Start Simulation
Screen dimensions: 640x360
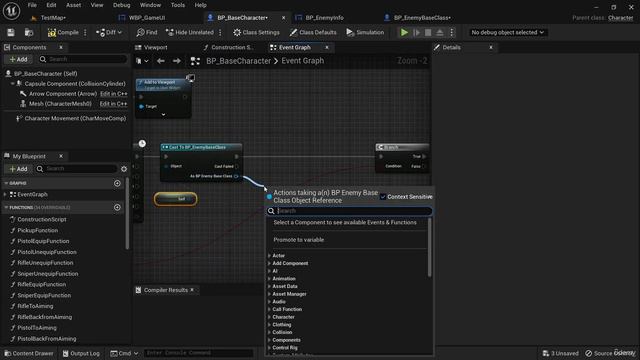[365, 32]
